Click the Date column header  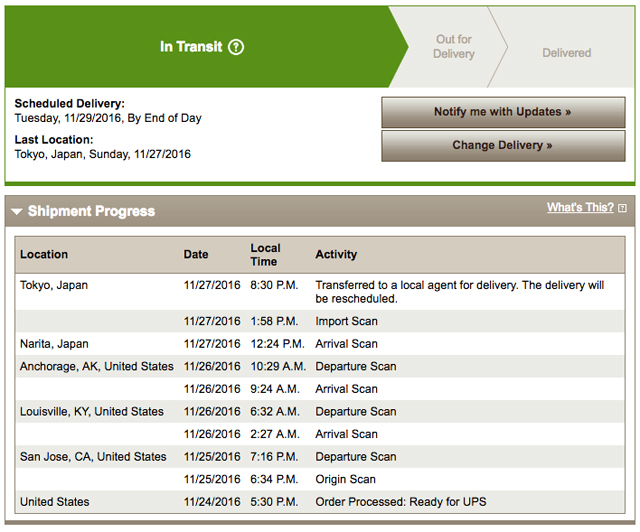[196, 254]
